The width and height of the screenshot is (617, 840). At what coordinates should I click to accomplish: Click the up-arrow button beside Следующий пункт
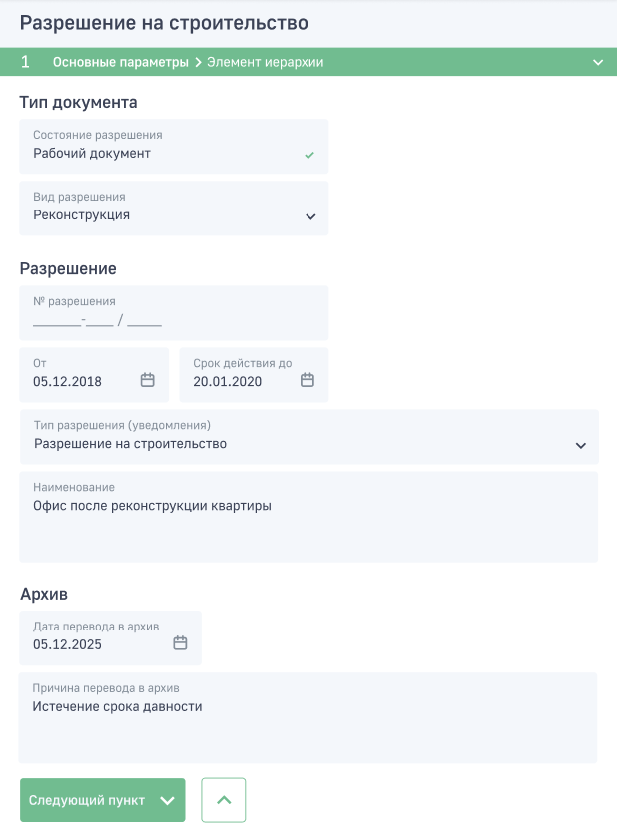(x=224, y=800)
